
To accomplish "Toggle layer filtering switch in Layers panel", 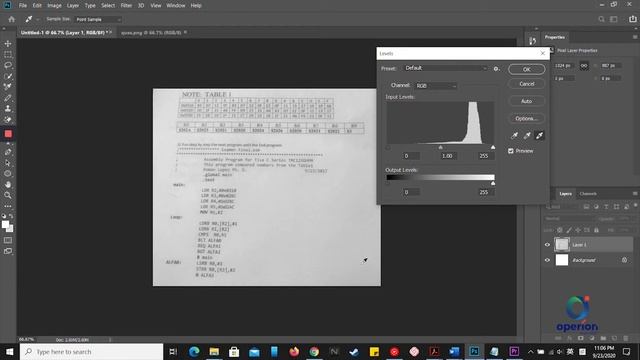I will [x=635, y=205].
